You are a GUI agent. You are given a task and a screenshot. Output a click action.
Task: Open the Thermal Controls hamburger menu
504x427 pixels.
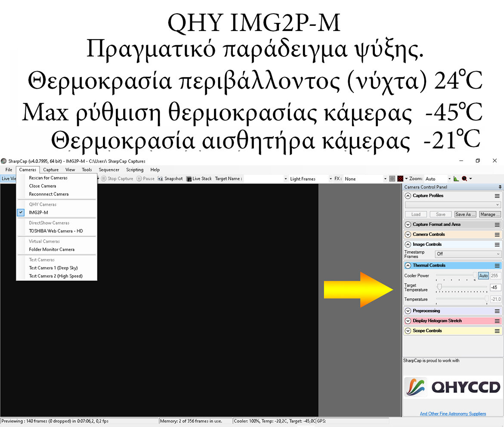[x=497, y=266]
